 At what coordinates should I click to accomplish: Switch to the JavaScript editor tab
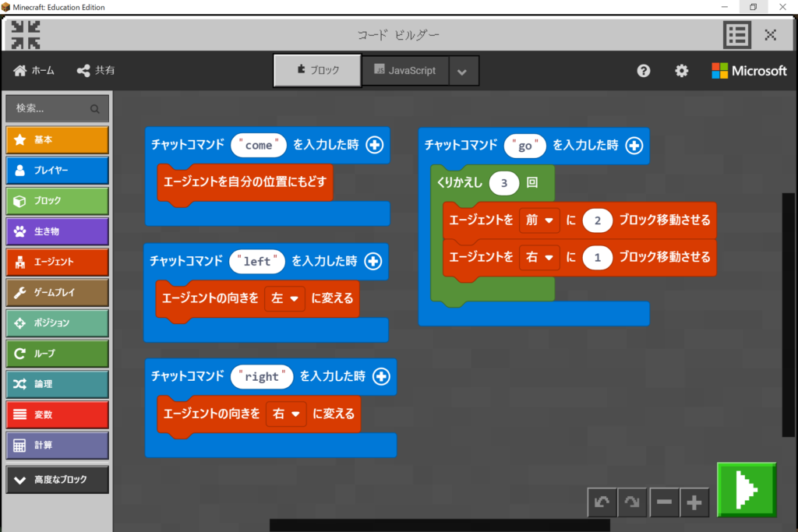coord(404,71)
